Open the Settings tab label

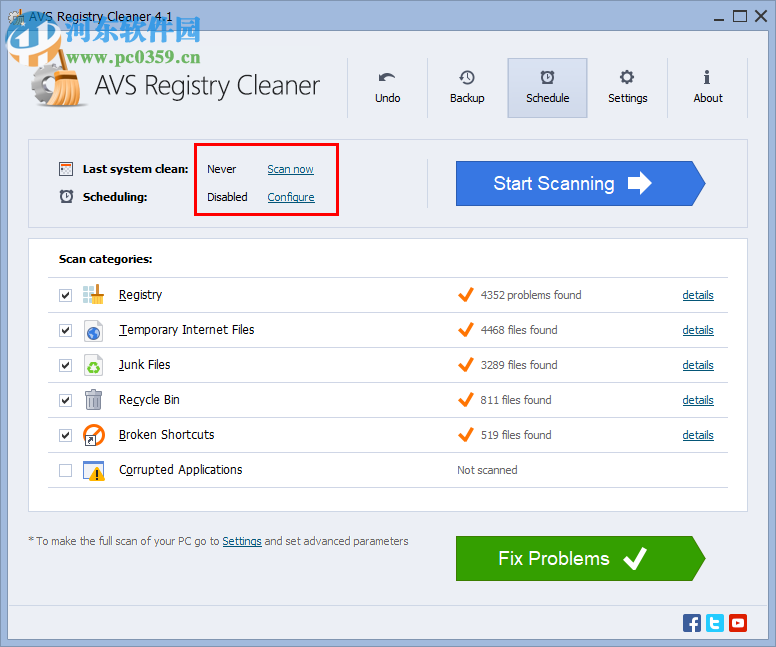628,98
